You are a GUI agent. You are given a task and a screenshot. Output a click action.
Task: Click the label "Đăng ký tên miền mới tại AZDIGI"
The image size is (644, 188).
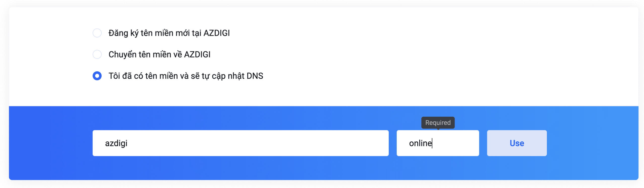point(169,33)
